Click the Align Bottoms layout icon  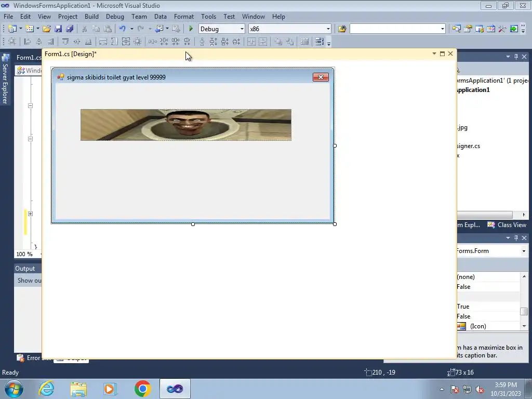(x=88, y=42)
